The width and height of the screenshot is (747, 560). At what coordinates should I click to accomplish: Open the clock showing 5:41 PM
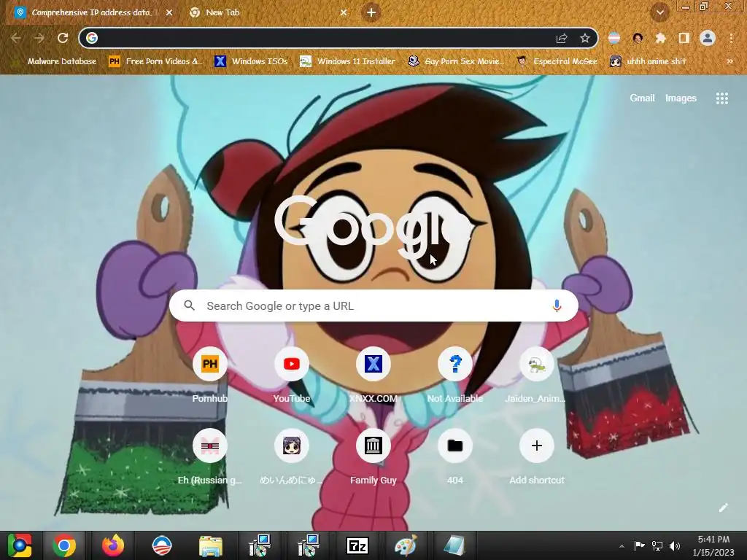pos(713,545)
